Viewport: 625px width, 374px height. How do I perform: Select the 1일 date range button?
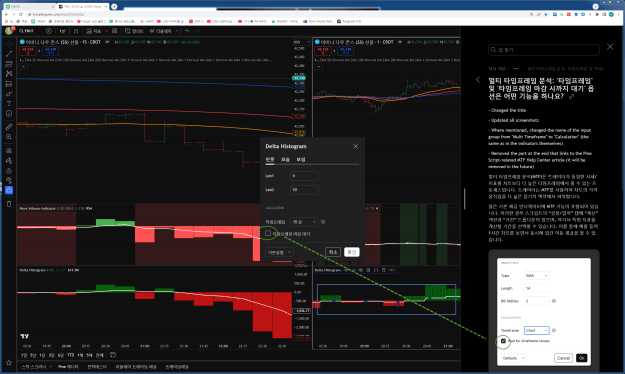[24, 355]
